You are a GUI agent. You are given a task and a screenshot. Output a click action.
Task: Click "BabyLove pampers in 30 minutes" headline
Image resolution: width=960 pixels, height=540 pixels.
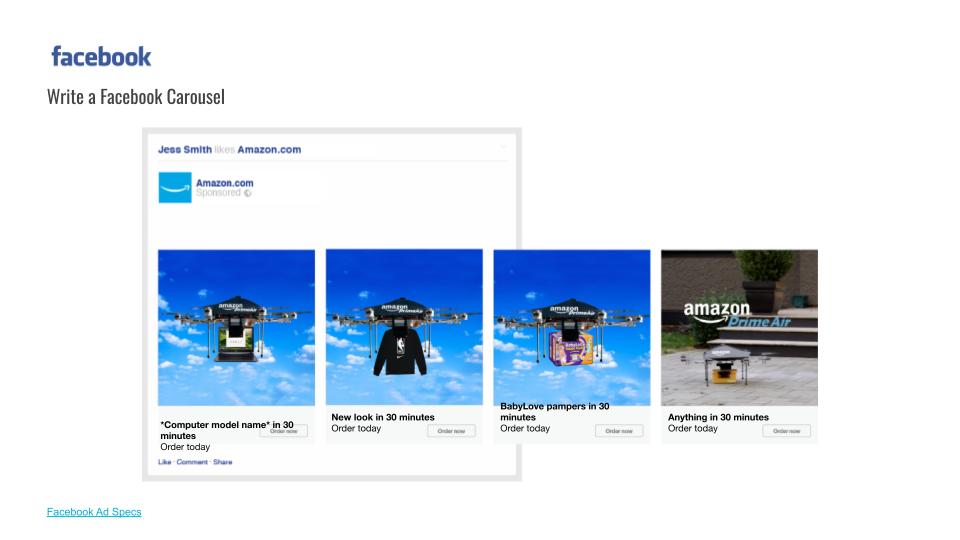point(555,411)
